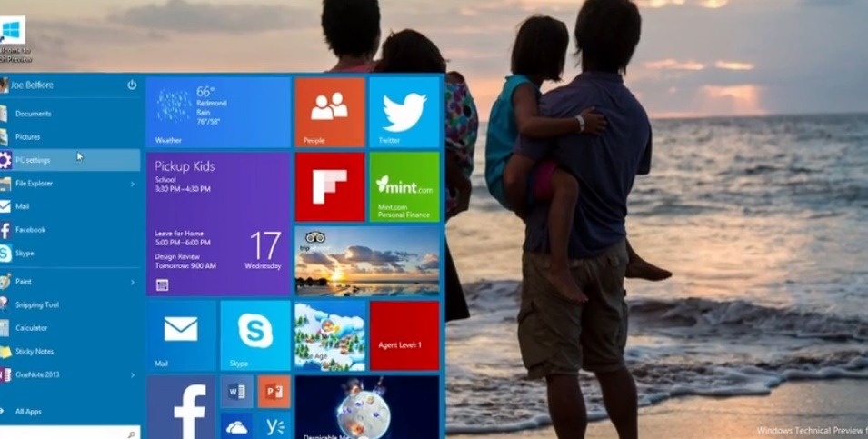Viewport: 868px width, 439px height.
Task: Open the Flipboard tile
Action: [x=329, y=187]
